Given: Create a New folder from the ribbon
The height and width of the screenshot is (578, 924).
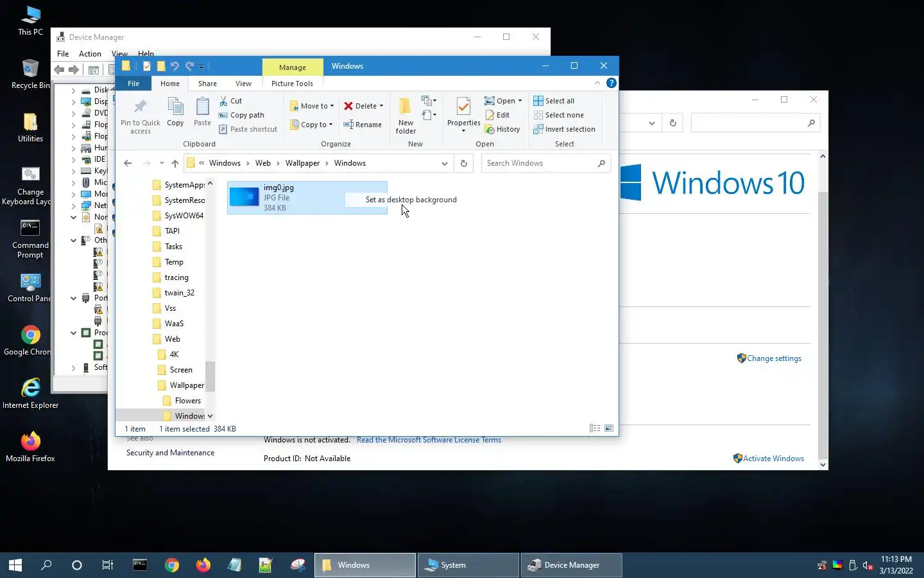Looking at the screenshot, I should click(x=406, y=116).
